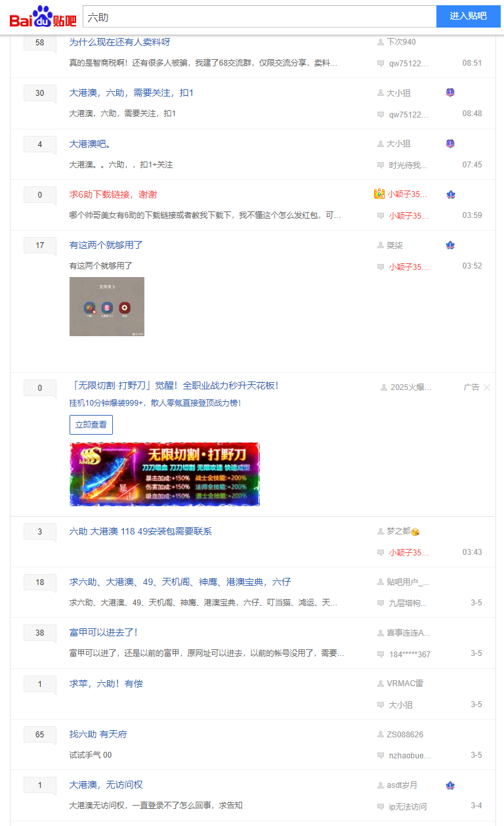Click the badge icon in the 求6助下载链接 row
This screenshot has height=826, width=504.
tap(450, 194)
